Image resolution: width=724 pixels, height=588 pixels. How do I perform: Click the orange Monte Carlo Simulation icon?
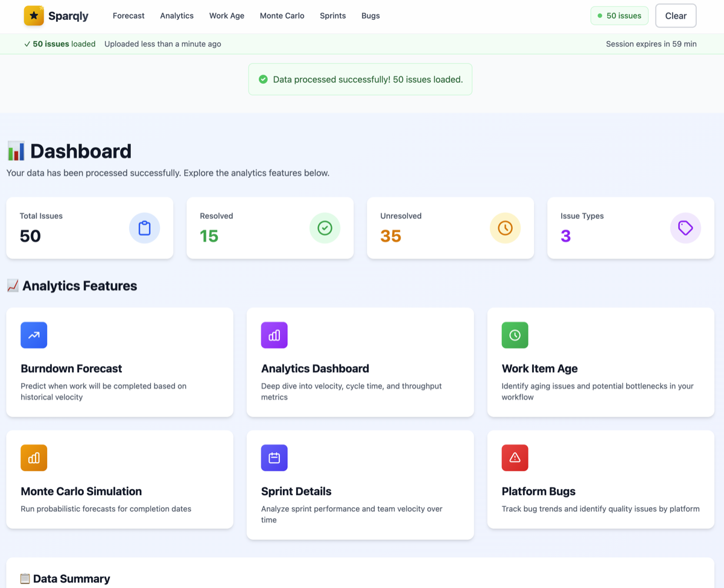coord(34,458)
